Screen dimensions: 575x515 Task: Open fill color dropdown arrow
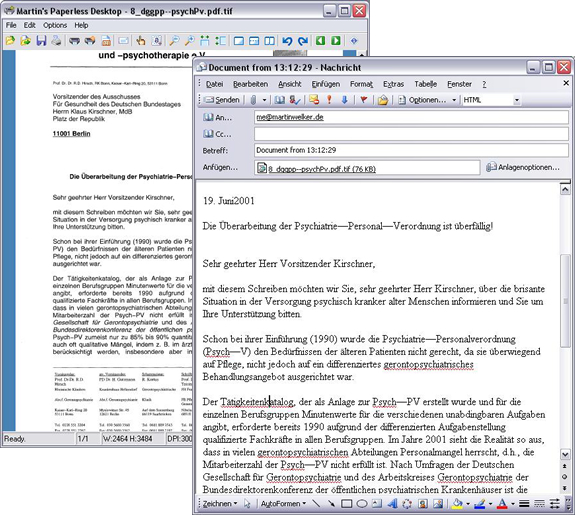pos(468,504)
